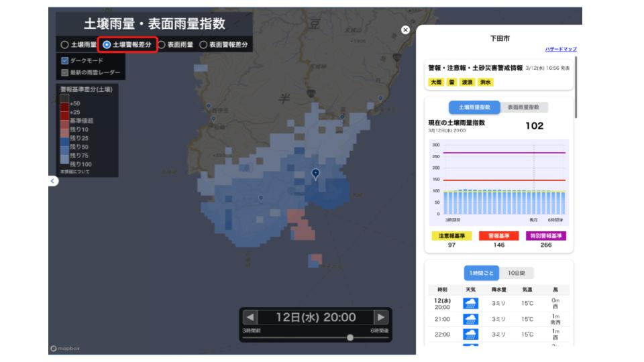Close the 下田市 detail panel with the X
The image size is (644, 362).
click(405, 29)
